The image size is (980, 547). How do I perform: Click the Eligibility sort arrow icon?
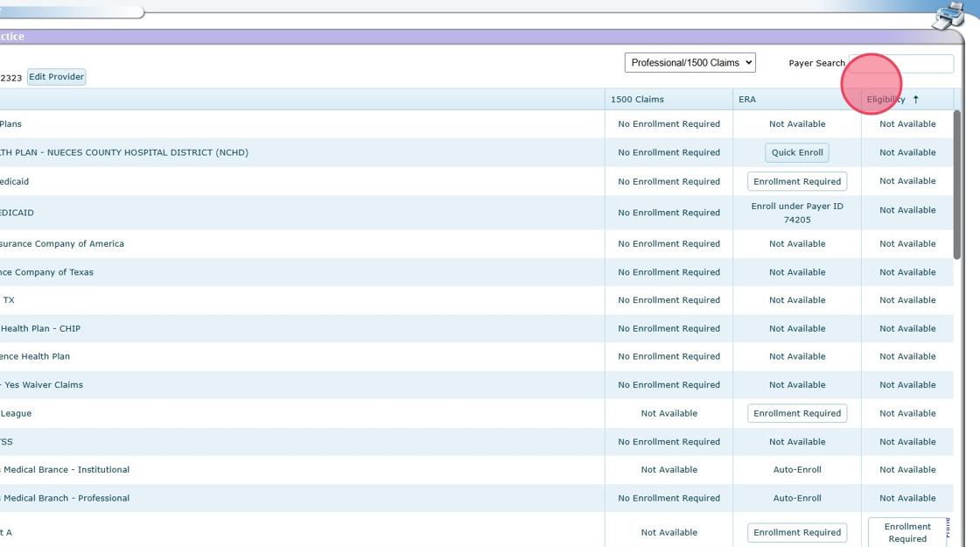point(915,100)
